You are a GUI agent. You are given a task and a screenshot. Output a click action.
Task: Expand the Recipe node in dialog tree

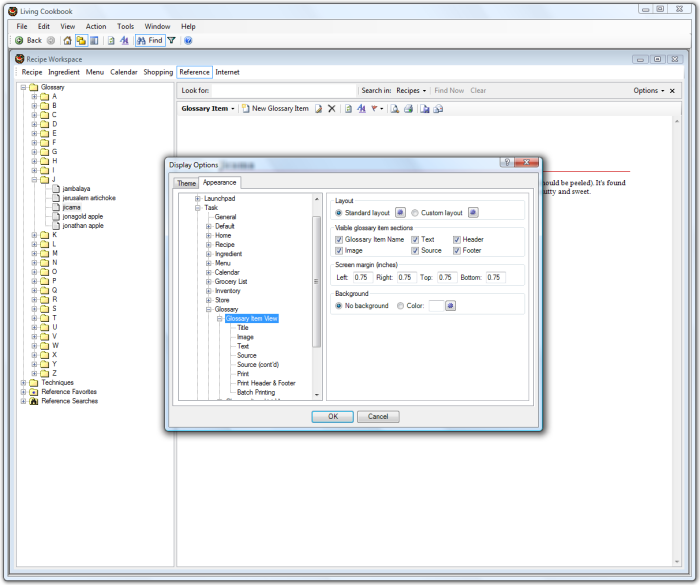pyautogui.click(x=208, y=245)
